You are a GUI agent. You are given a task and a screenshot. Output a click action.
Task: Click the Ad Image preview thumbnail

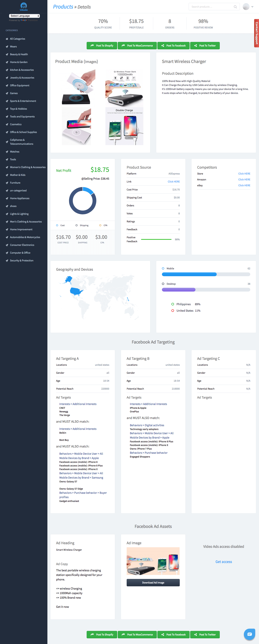[x=153, y=561]
